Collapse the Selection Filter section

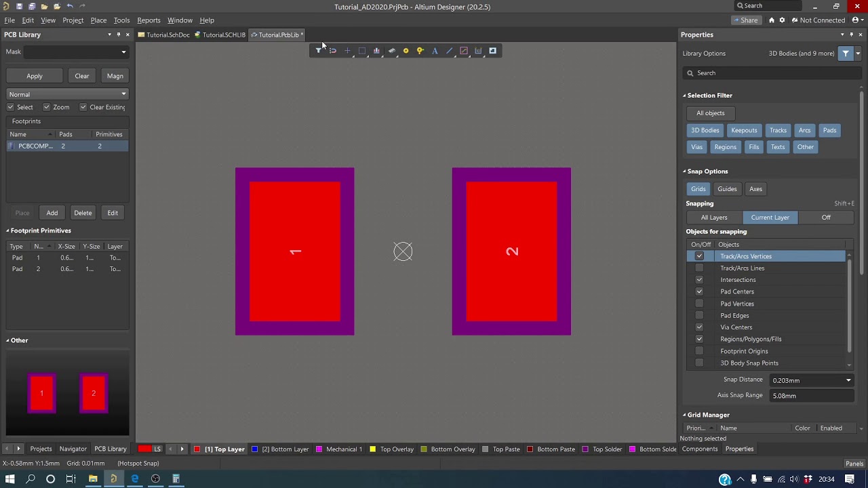point(684,96)
